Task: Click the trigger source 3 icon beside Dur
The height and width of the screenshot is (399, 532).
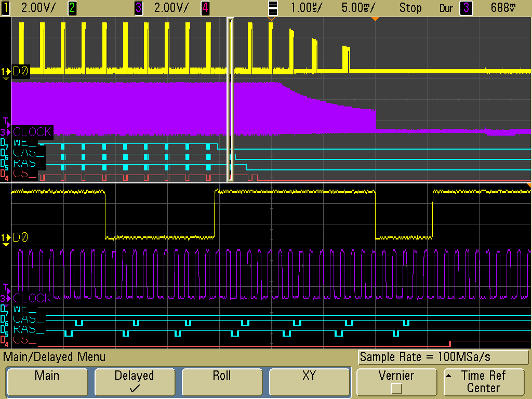Action: click(466, 8)
